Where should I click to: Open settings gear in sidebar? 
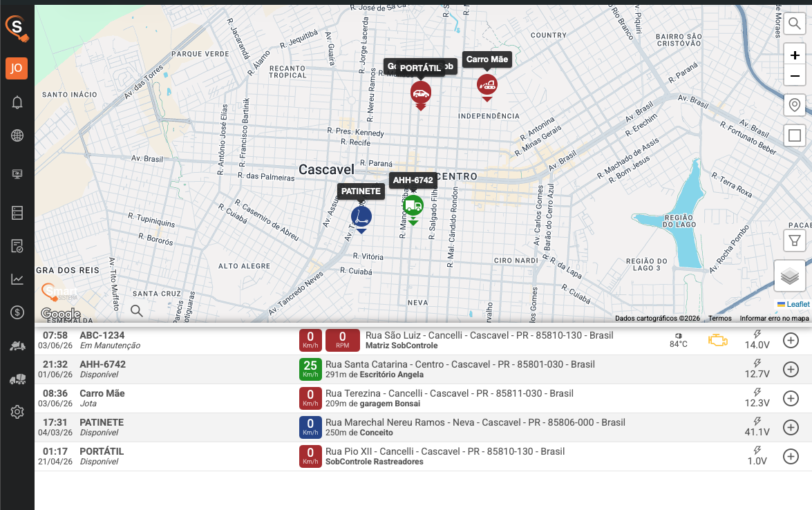[17, 412]
